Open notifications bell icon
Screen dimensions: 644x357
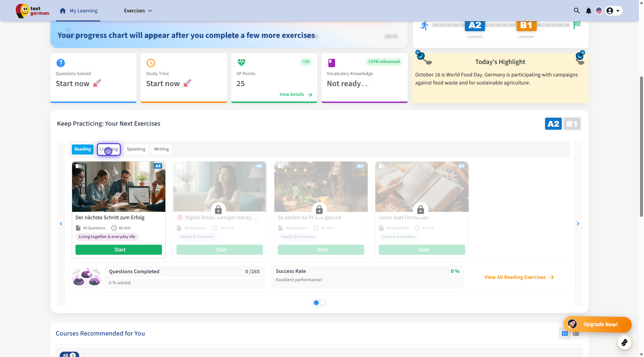588,11
